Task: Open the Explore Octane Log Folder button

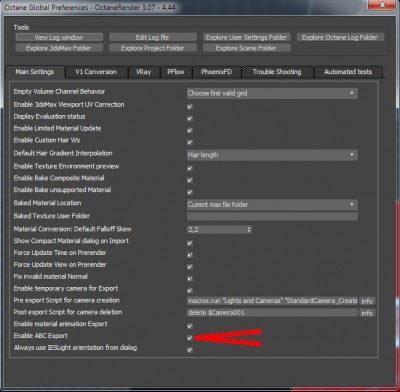Action: point(340,37)
